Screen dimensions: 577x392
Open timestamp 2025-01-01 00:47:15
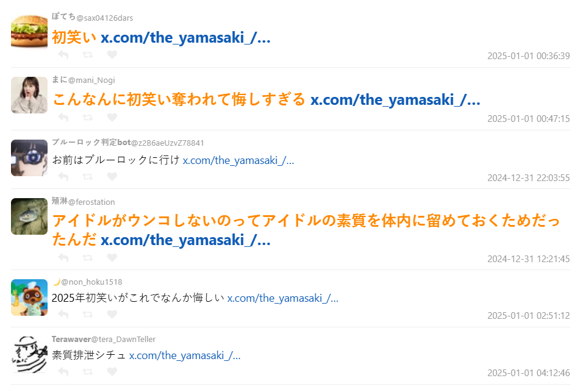coord(528,119)
